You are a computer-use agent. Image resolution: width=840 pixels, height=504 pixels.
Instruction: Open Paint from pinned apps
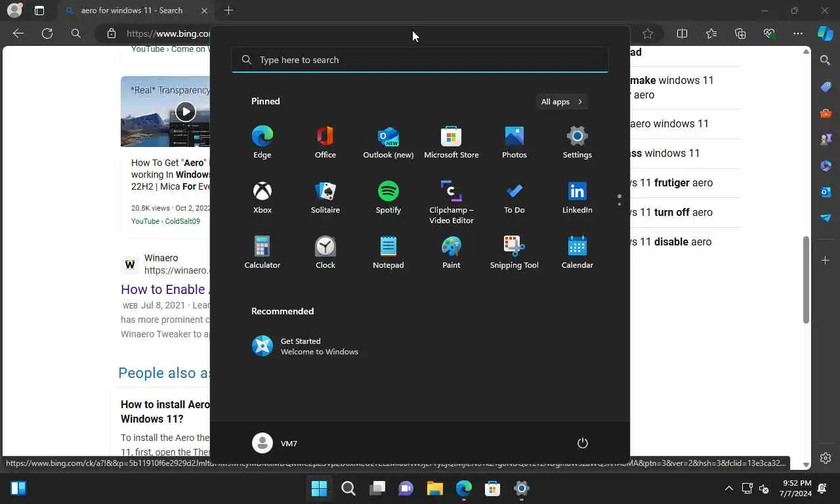click(451, 253)
